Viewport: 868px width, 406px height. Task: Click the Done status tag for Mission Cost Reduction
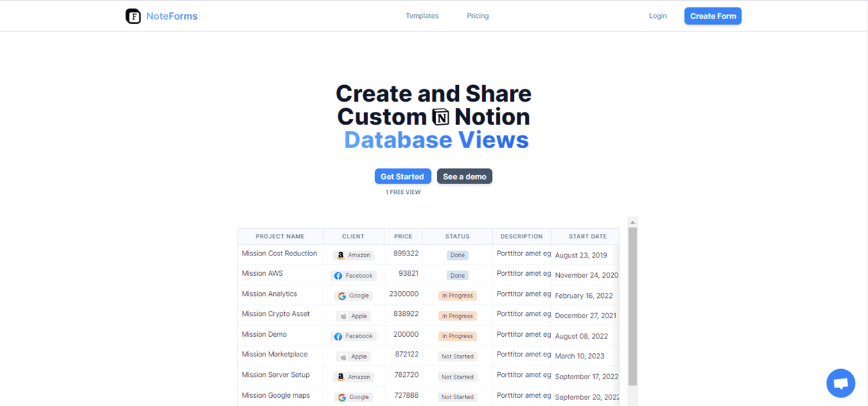click(458, 255)
